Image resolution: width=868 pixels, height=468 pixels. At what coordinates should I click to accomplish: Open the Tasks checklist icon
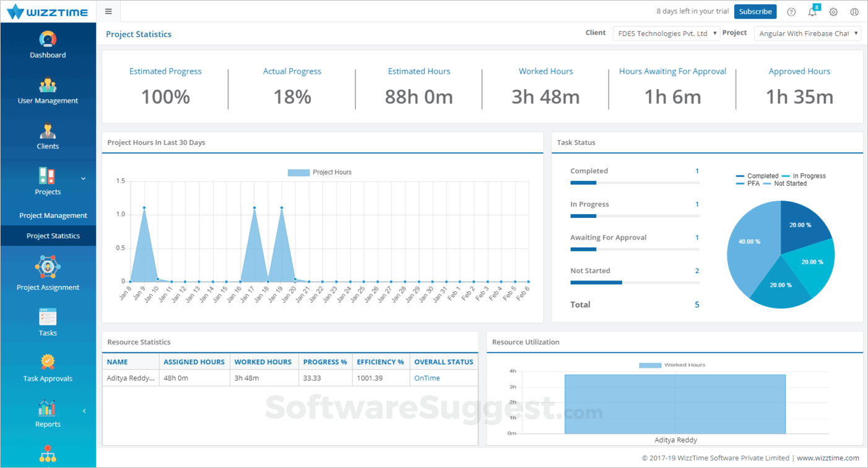48,316
